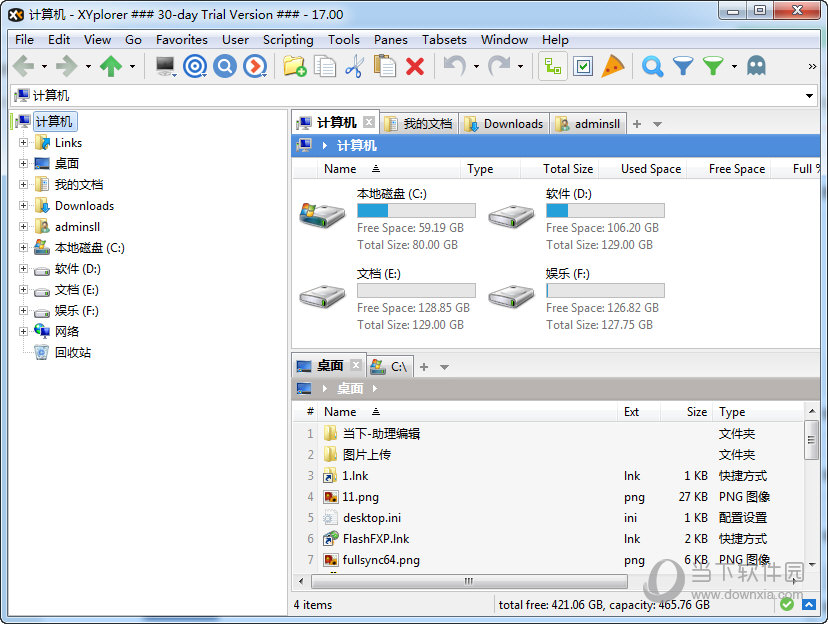Close the 计算机 tab
This screenshot has width=828, height=624.
point(369,122)
